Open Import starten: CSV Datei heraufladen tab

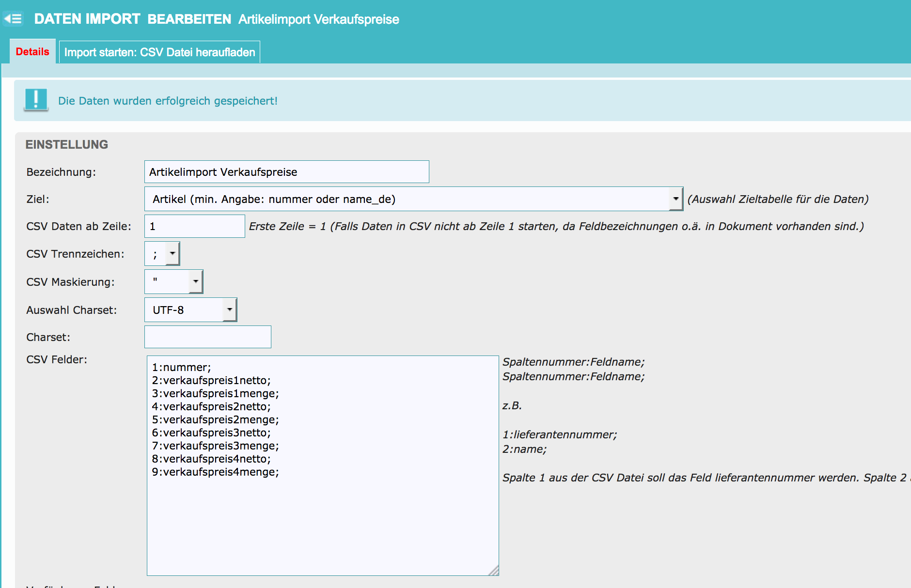(x=159, y=52)
